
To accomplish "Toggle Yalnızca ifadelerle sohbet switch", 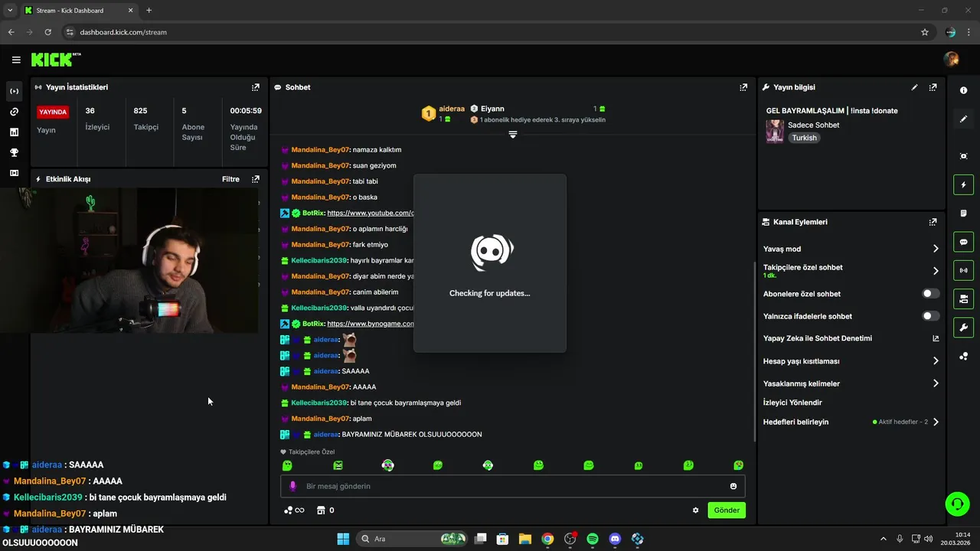I will (x=930, y=316).
